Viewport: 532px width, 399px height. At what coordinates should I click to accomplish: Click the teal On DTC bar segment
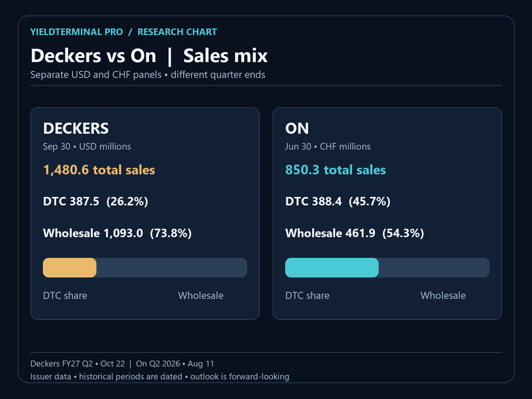(x=332, y=267)
